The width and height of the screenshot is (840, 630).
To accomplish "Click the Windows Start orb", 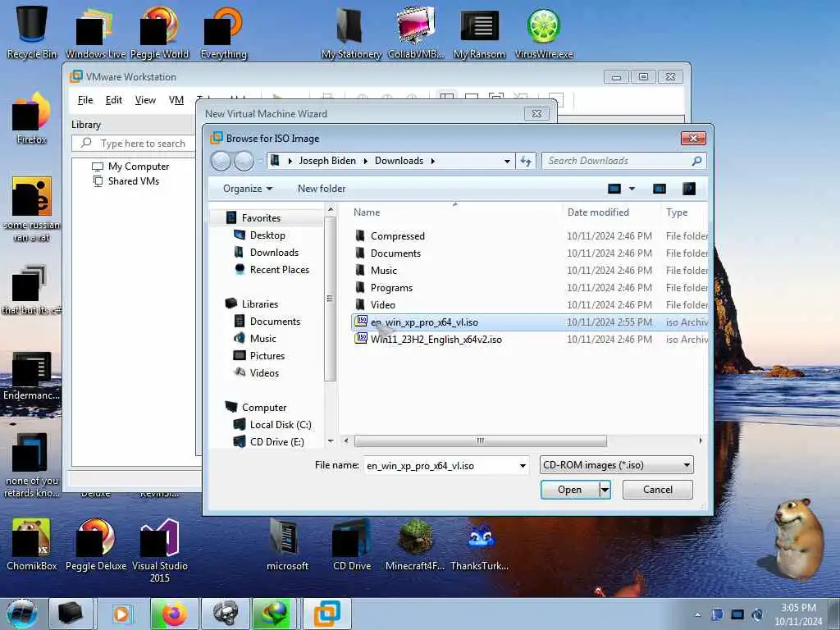I will (x=22, y=614).
